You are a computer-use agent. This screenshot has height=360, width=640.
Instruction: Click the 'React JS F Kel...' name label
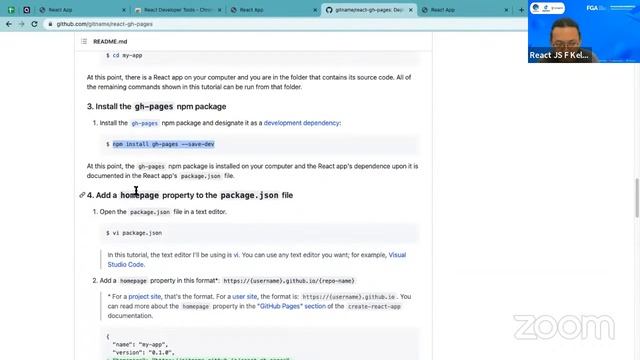point(559,55)
